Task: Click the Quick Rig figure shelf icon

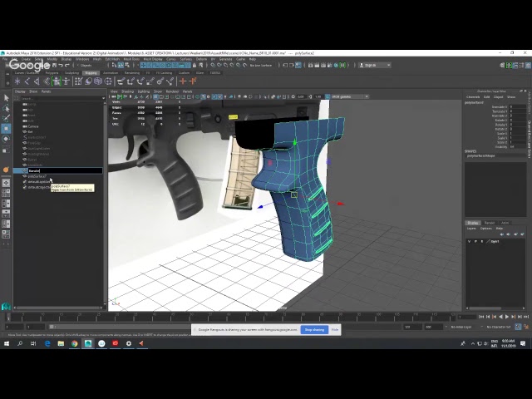Action: (x=66, y=81)
